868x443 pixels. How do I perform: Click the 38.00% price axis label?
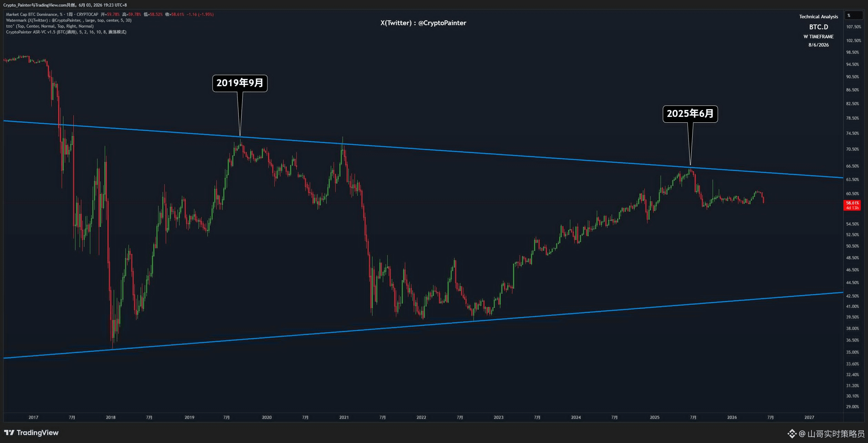(852, 329)
